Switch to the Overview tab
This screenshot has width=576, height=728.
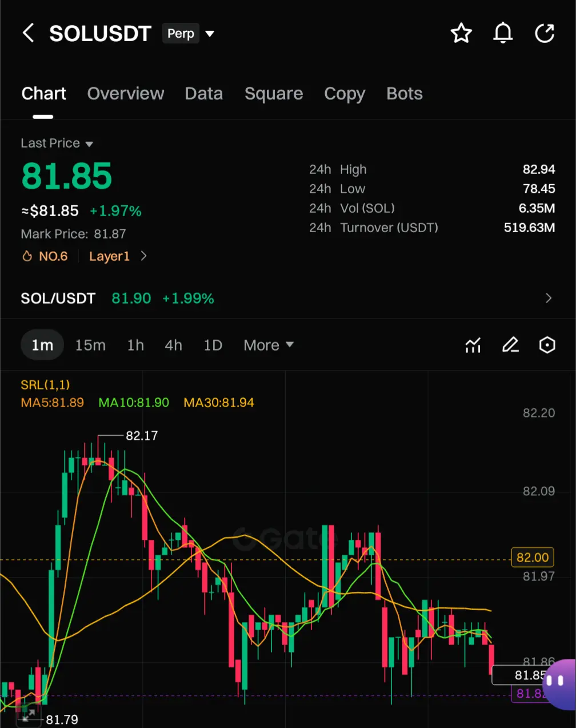126,93
